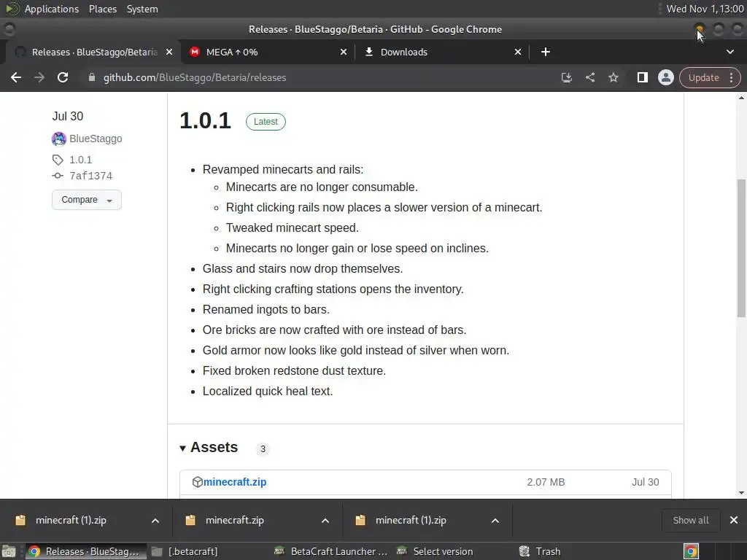
Task: Click Show all downloads button
Action: click(691, 520)
